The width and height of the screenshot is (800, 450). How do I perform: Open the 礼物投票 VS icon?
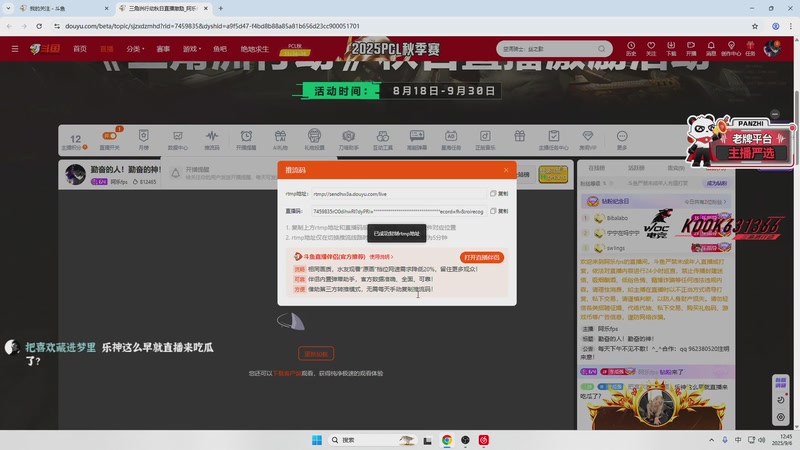tap(314, 139)
